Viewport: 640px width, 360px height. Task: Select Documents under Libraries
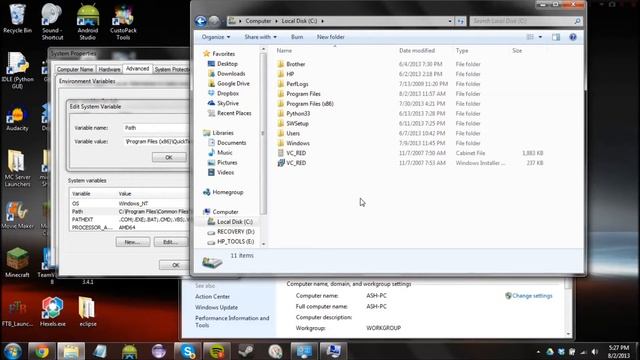(x=231, y=142)
